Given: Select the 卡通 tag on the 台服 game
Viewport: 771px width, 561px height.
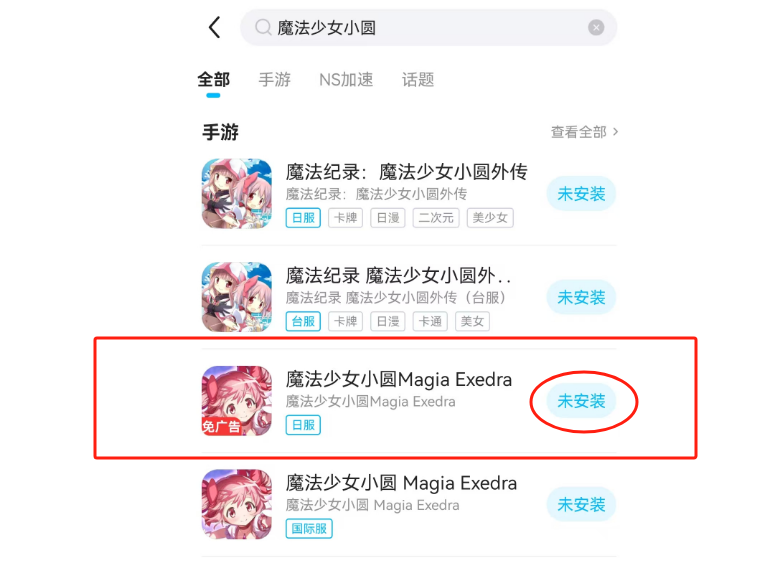Looking at the screenshot, I should [x=430, y=322].
